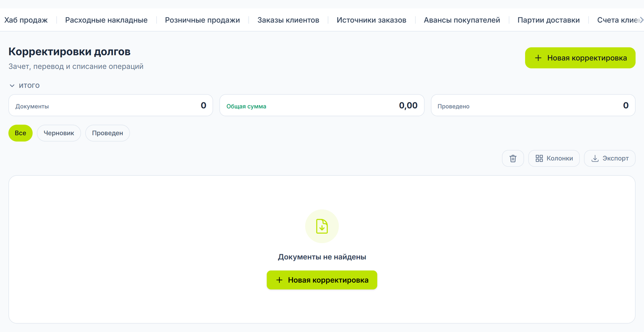
Task: Filter by Черновик status
Action: point(59,133)
